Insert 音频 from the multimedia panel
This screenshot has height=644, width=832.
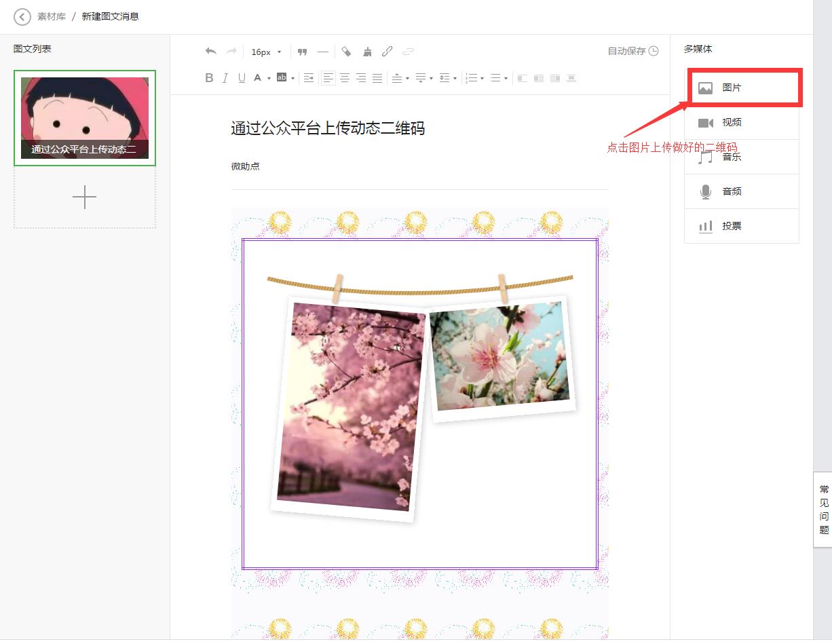(742, 192)
